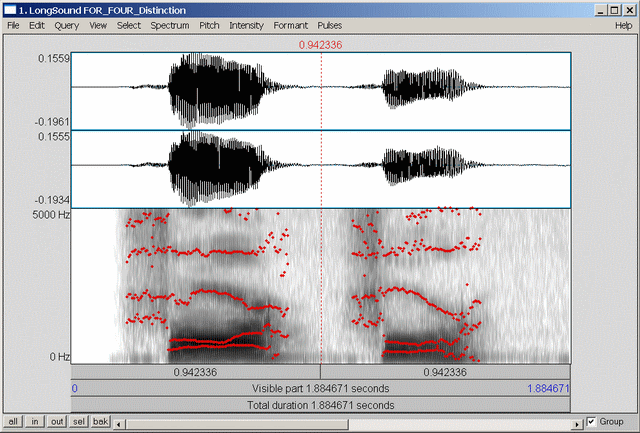This screenshot has width=640, height=433.
Task: Zoom out using the 'out' button
Action: pos(57,422)
